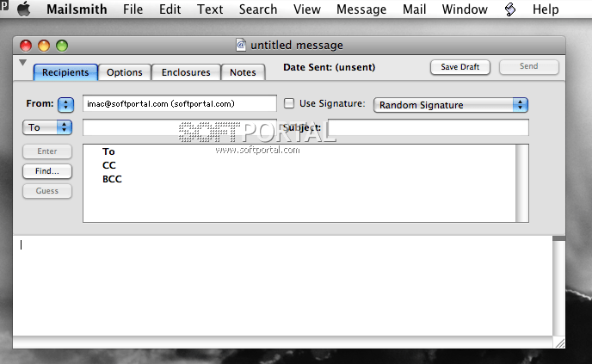Click the message document icon in title bar
Viewport: 592px width, 364px height.
[241, 45]
